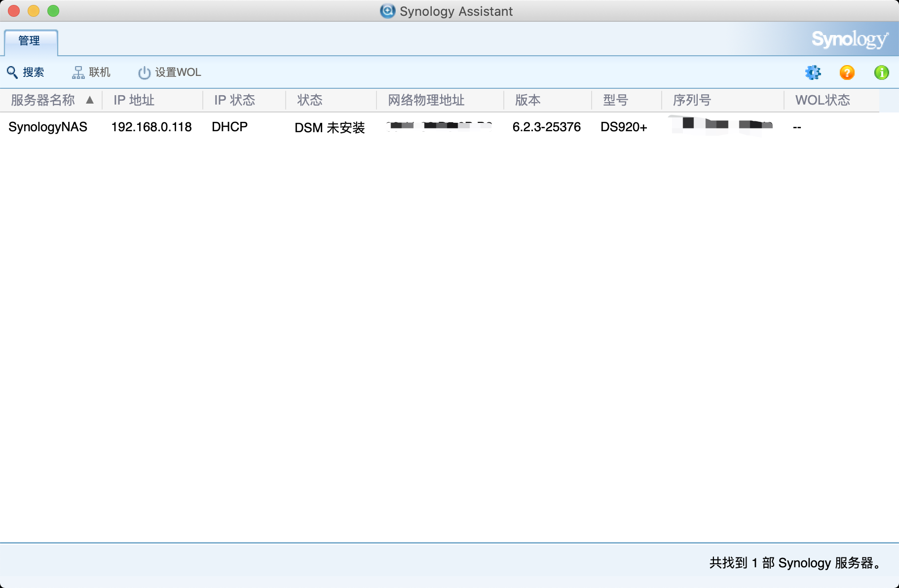This screenshot has width=899, height=588.
Task: Click the DHCP cell
Action: (x=229, y=127)
